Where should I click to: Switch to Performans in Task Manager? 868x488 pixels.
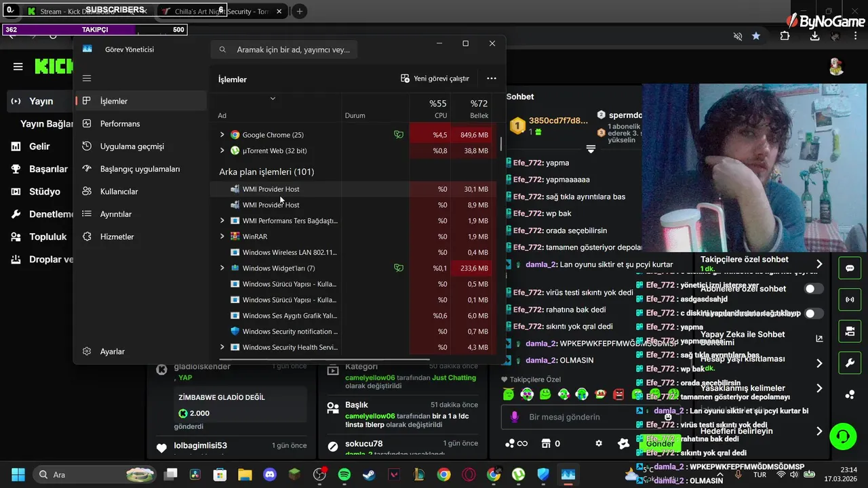(x=140, y=123)
